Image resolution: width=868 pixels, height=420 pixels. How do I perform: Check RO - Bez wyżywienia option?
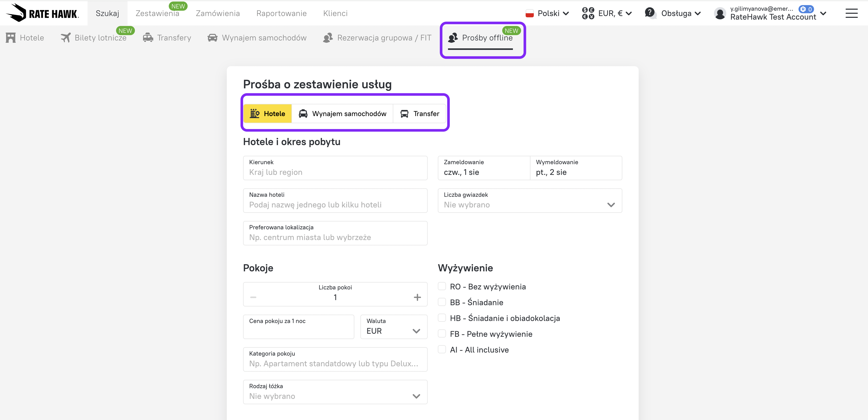click(x=442, y=286)
